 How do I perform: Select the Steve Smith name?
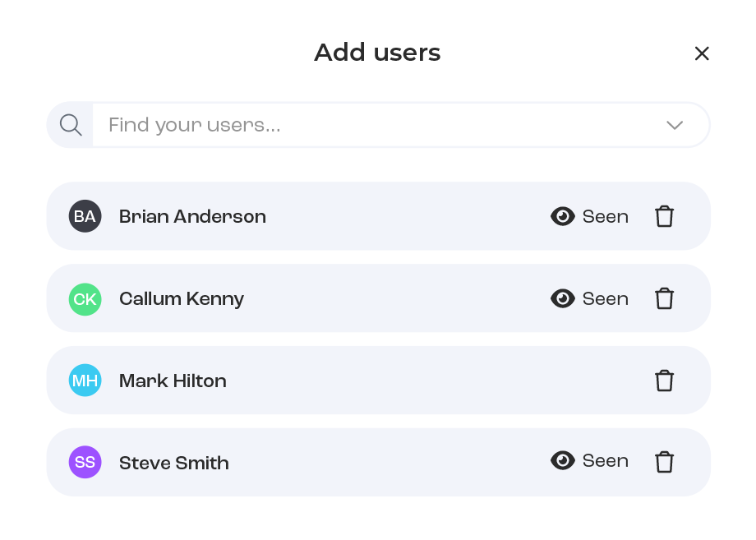(174, 463)
